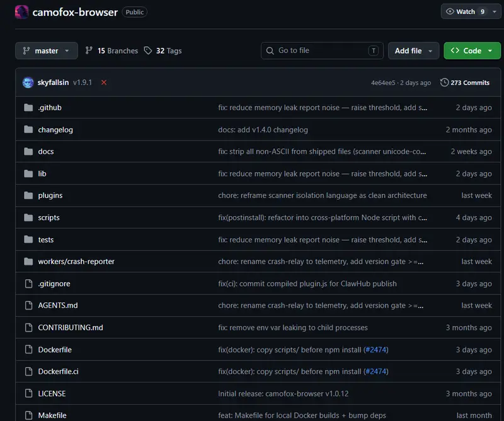The width and height of the screenshot is (504, 421).
Task: Click the CONTRIBUTING.md file icon
Action: click(x=28, y=327)
